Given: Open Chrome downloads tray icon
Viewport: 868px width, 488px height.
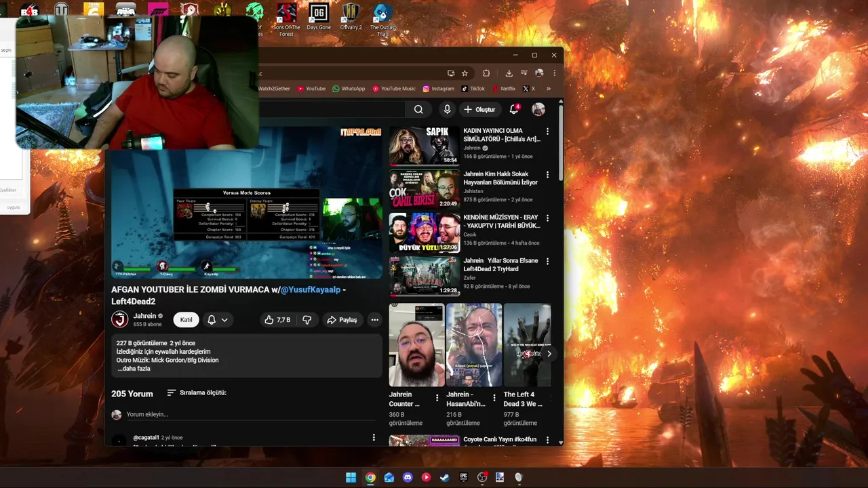Looking at the screenshot, I should [x=509, y=73].
